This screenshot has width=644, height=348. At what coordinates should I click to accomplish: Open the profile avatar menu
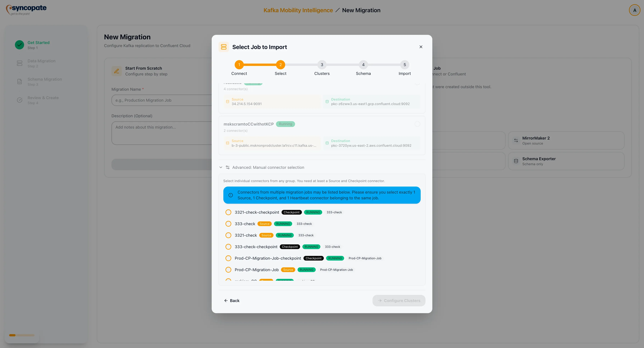coord(634,10)
